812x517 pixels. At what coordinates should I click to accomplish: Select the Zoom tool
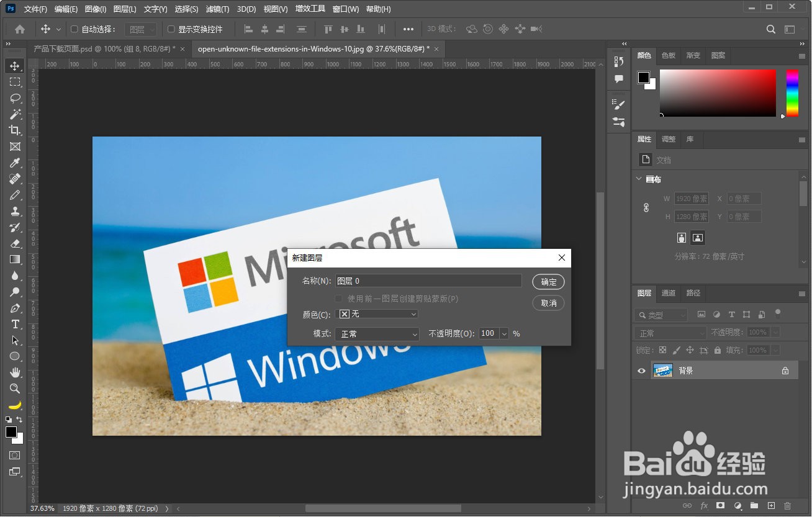tap(15, 389)
